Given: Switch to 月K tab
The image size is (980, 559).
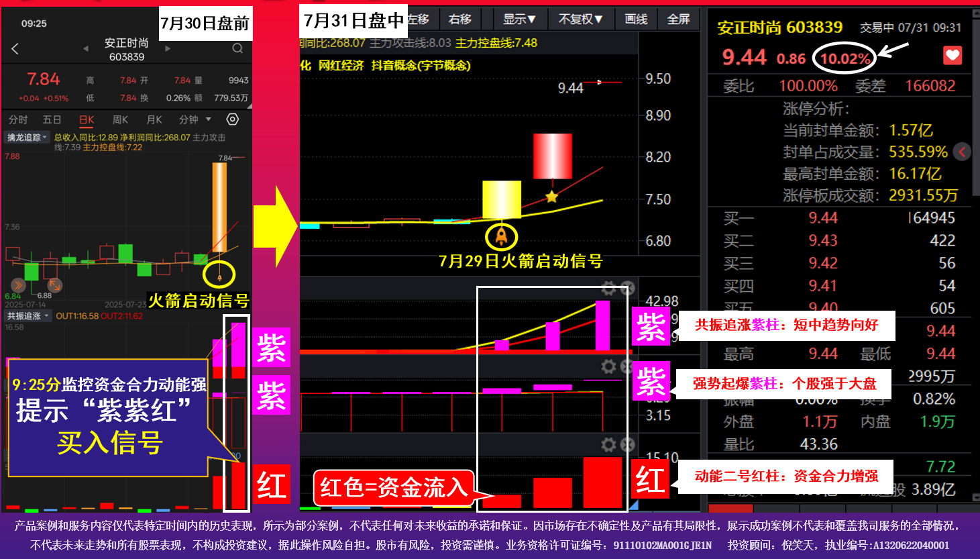Looking at the screenshot, I should click(154, 119).
